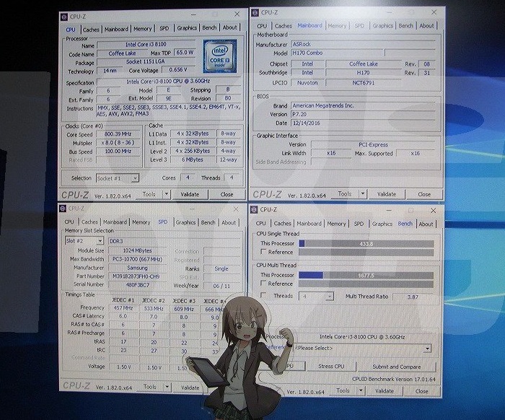Screen dimensions: 505x420
Task: Expand Tools dropdown arrow in SPD window
Action: click(167, 387)
